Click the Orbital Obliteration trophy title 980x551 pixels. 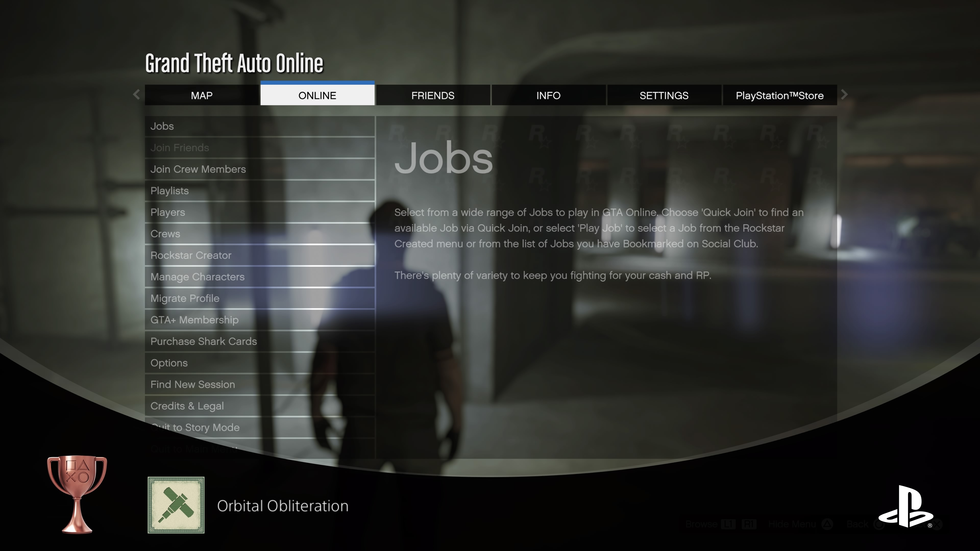(x=283, y=506)
